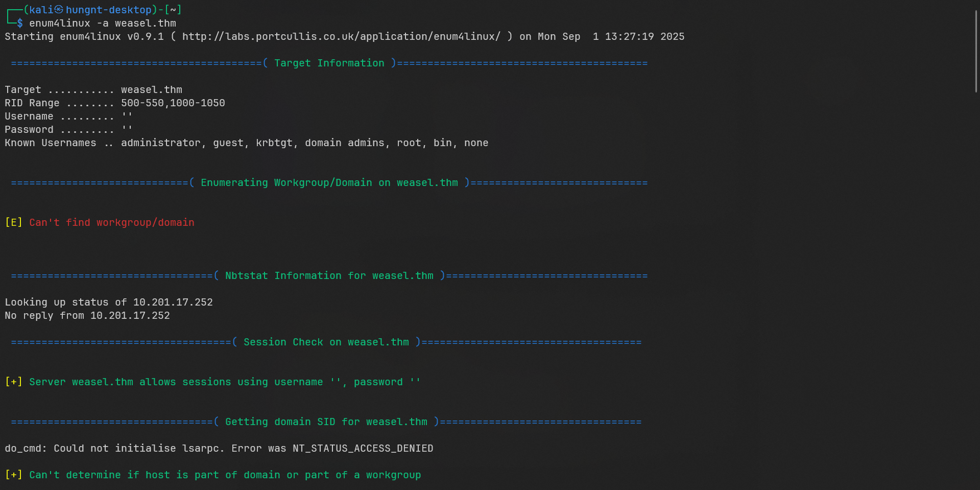Click the dollar sign prompt symbol

[20, 23]
